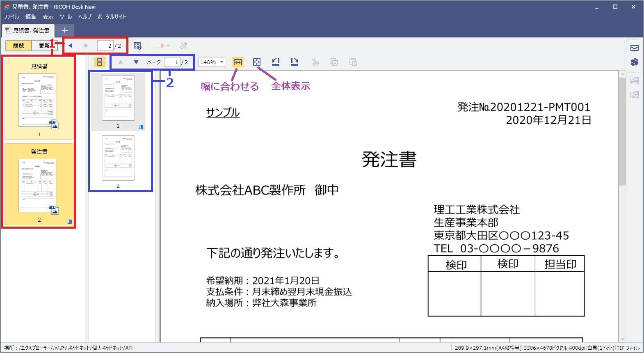The width and height of the screenshot is (644, 353).
Task: Show the whole page with the fit-all icon
Action: pos(256,62)
